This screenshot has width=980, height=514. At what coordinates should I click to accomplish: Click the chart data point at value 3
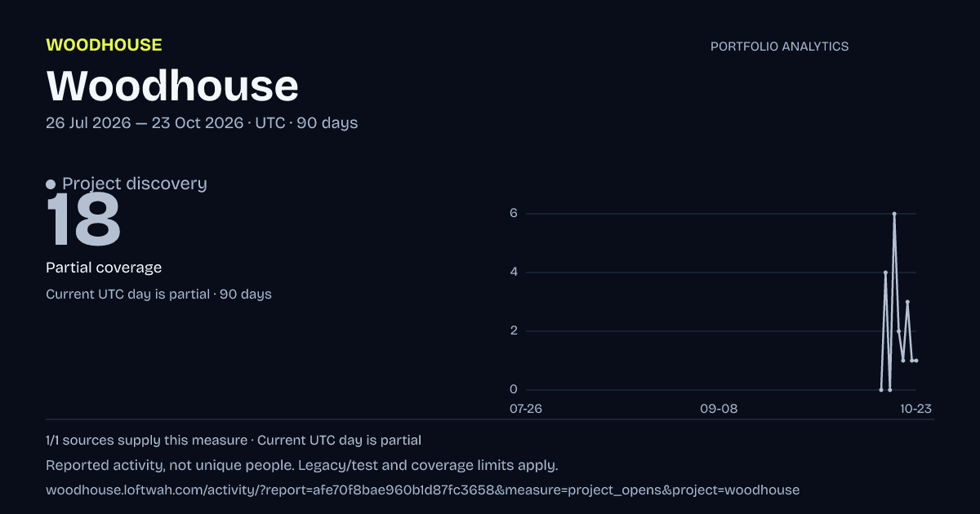[x=907, y=302]
